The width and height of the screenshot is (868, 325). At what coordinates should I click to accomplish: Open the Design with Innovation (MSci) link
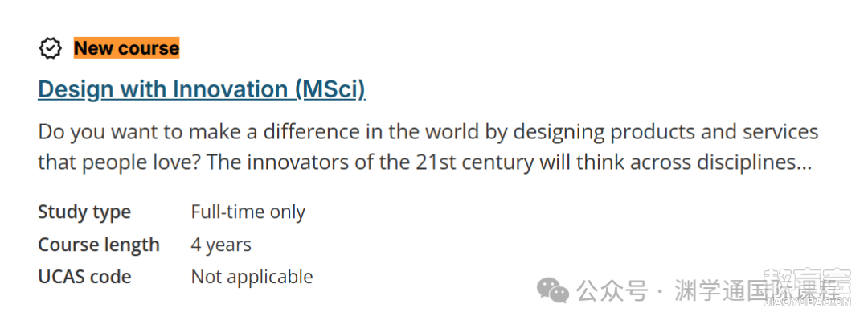(x=202, y=89)
